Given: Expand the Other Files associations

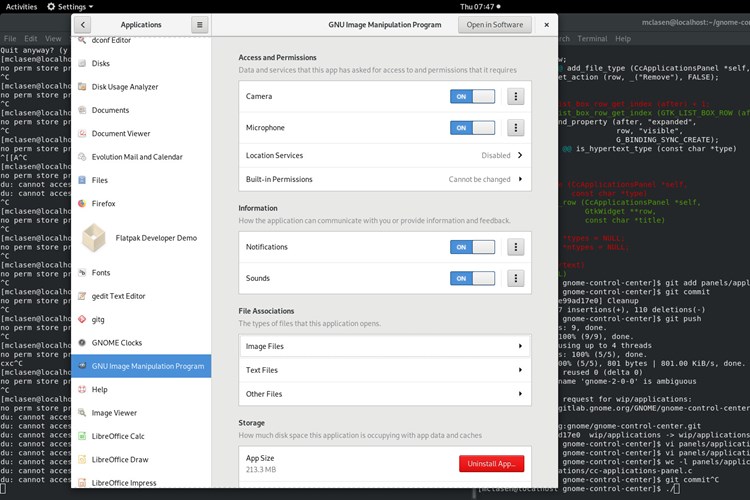Looking at the screenshot, I should 520,394.
